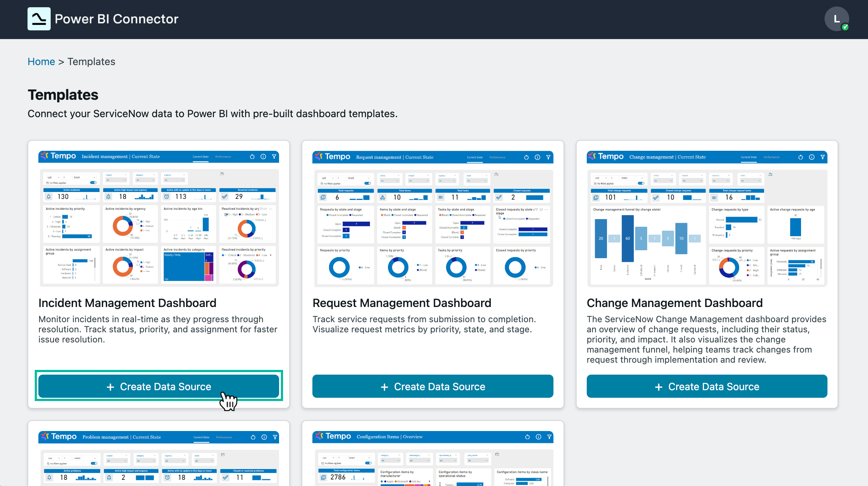
Task: Toggle the filters switch in Change management preview
Action: click(x=641, y=184)
